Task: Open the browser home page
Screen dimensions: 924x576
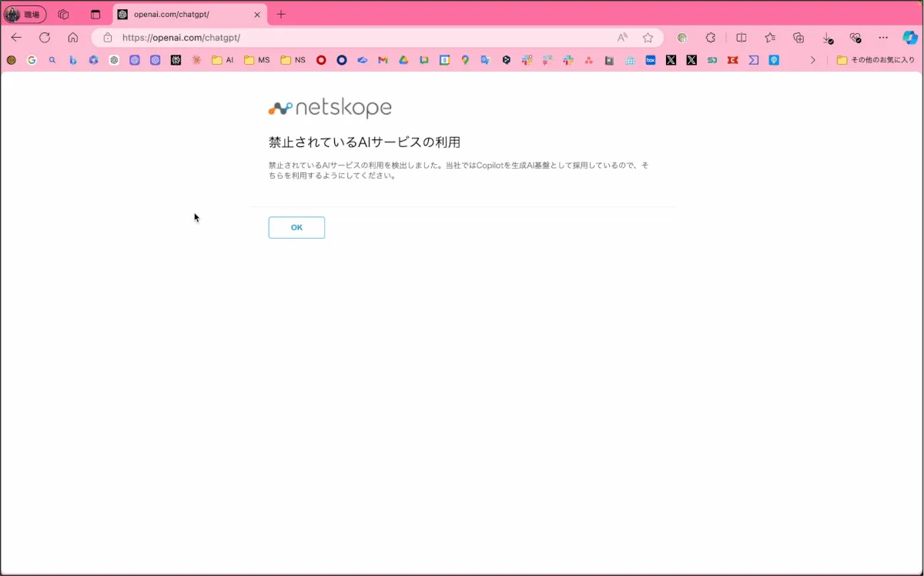Action: 73,37
